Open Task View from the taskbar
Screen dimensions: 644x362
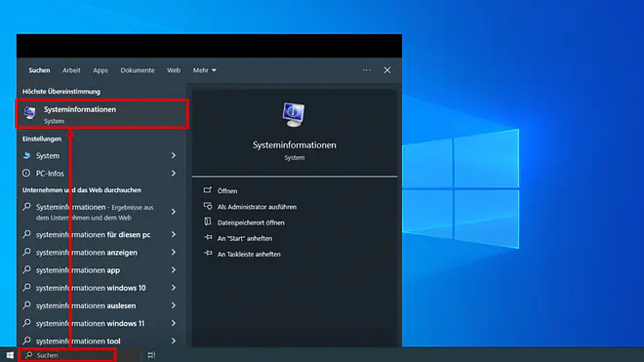coord(151,355)
